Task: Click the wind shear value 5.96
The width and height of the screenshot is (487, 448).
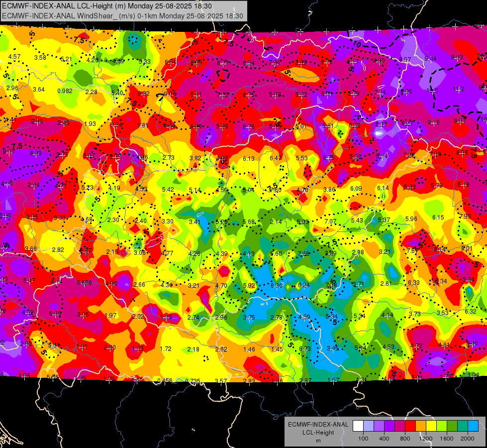Action: [411, 219]
